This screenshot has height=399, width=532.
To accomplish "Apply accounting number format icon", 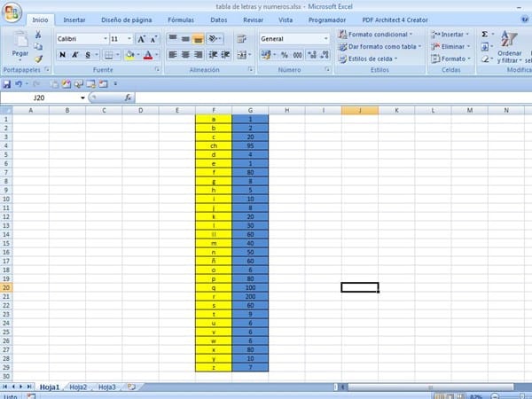I will (x=266, y=55).
